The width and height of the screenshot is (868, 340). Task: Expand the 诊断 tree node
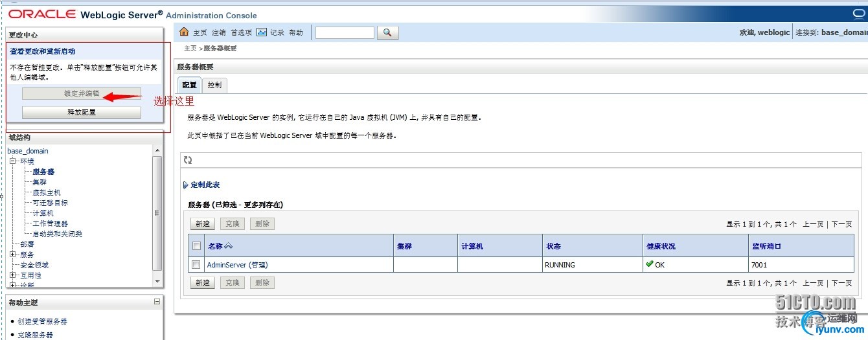12,285
